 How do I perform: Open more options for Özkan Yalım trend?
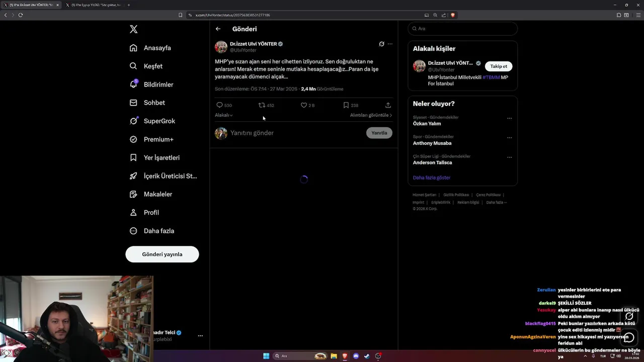(x=509, y=119)
